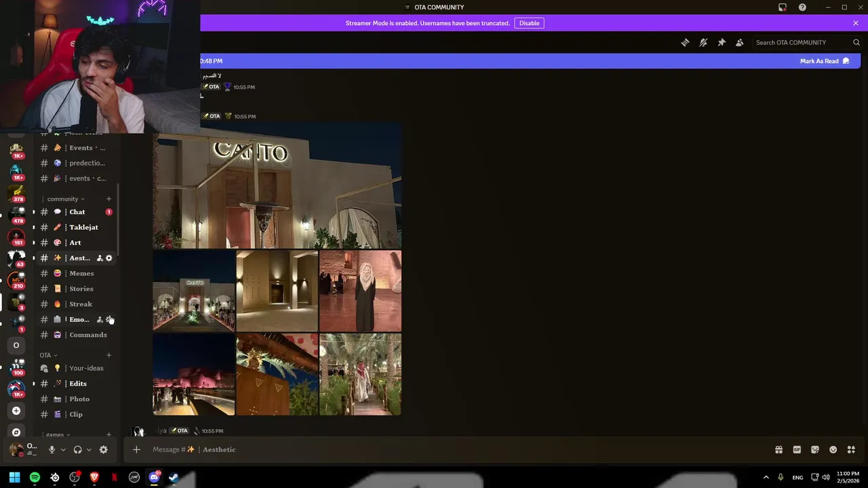Viewport: 868px width, 488px height.
Task: Open User Settings gear icon
Action: [103, 449]
